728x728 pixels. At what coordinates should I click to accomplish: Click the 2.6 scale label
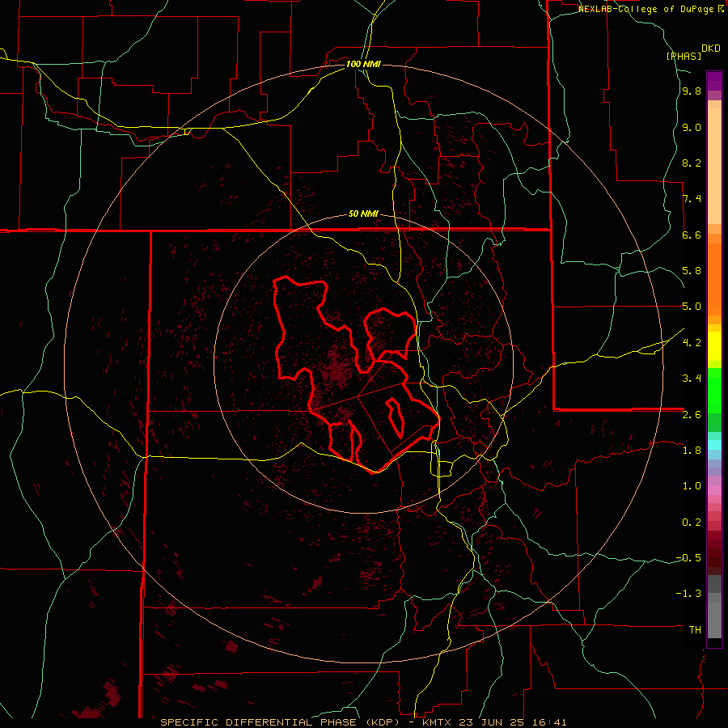[x=692, y=415]
